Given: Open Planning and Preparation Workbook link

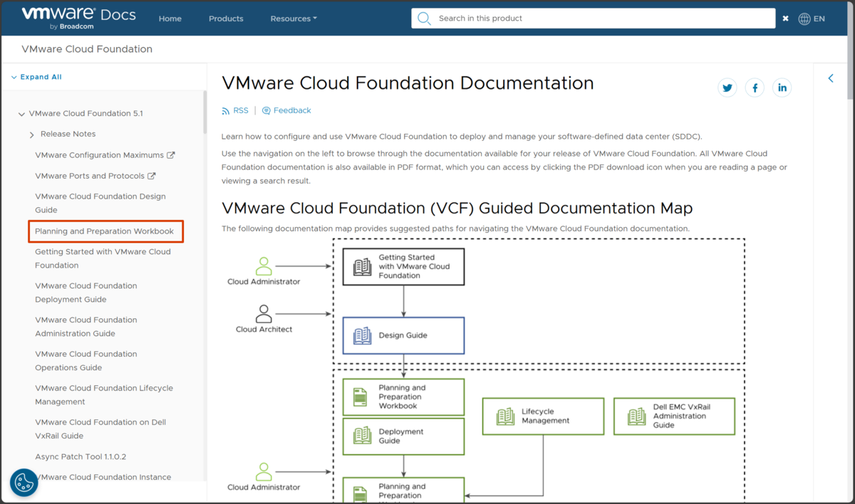Looking at the screenshot, I should (x=105, y=231).
